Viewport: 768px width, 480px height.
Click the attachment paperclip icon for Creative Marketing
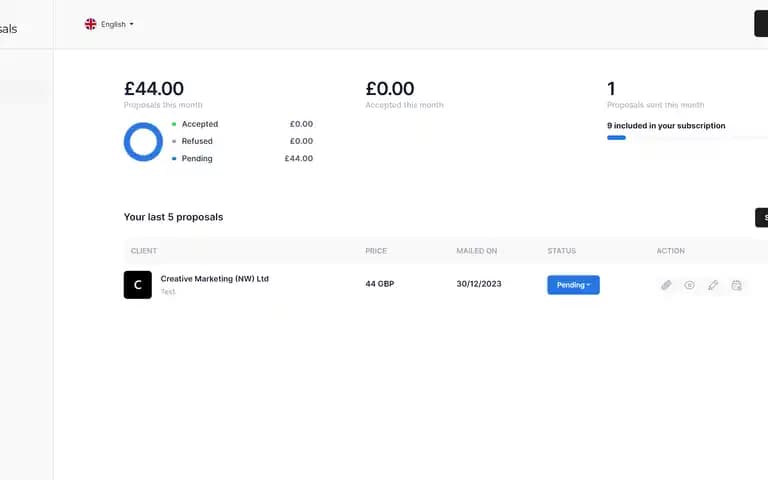[x=666, y=285]
